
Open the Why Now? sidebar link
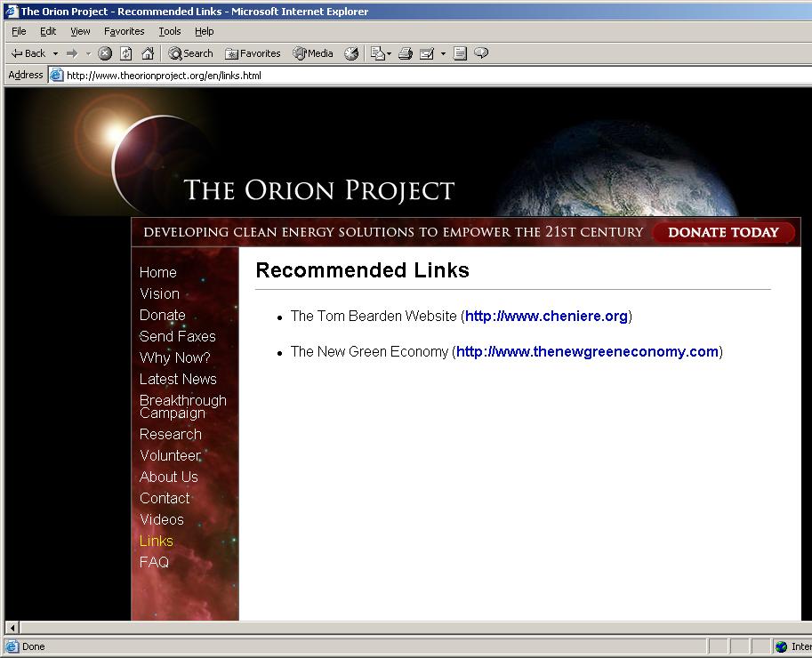coord(175,357)
